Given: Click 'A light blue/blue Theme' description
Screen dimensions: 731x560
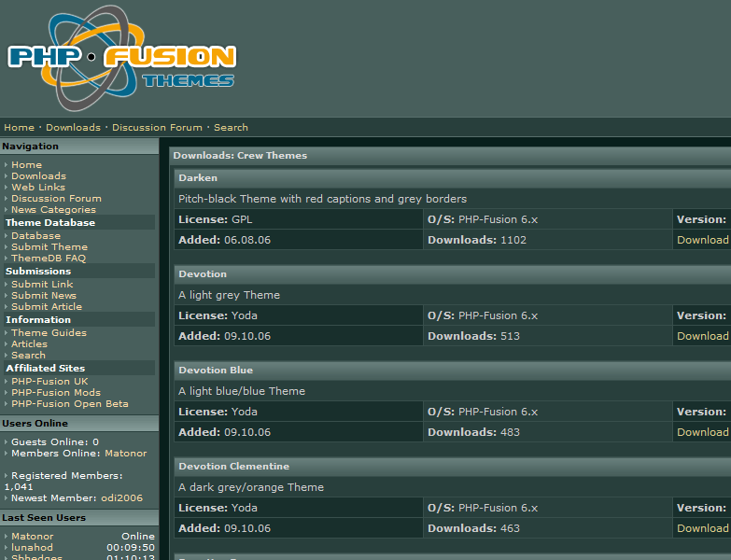Looking at the screenshot, I should [242, 391].
